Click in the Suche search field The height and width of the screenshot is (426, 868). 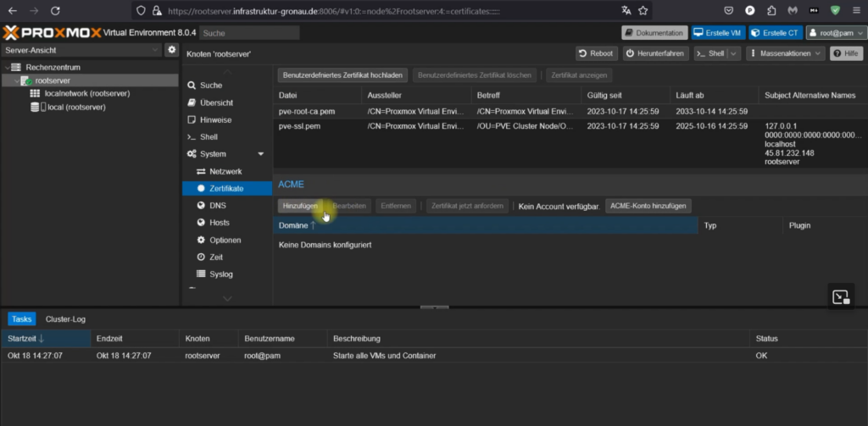pos(250,33)
